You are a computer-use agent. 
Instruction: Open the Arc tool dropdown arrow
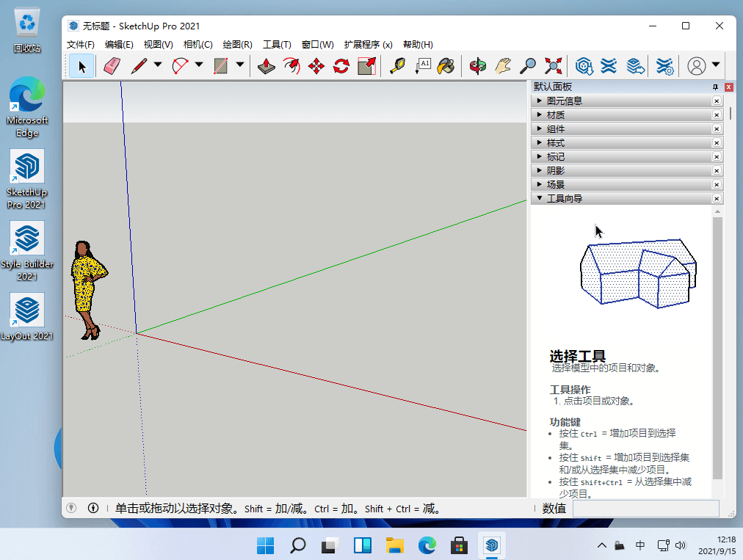pos(199,65)
